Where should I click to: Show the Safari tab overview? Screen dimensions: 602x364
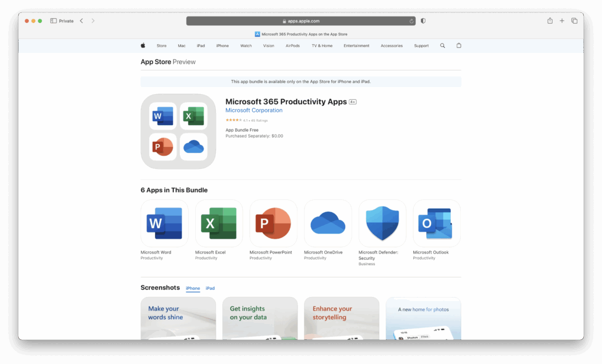[574, 21]
